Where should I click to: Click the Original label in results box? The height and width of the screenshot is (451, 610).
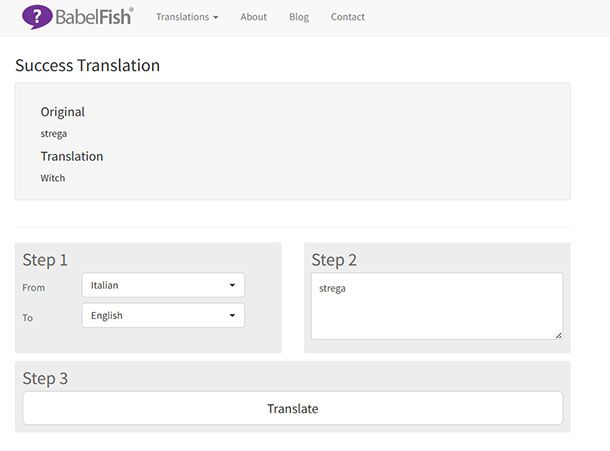[x=63, y=112]
